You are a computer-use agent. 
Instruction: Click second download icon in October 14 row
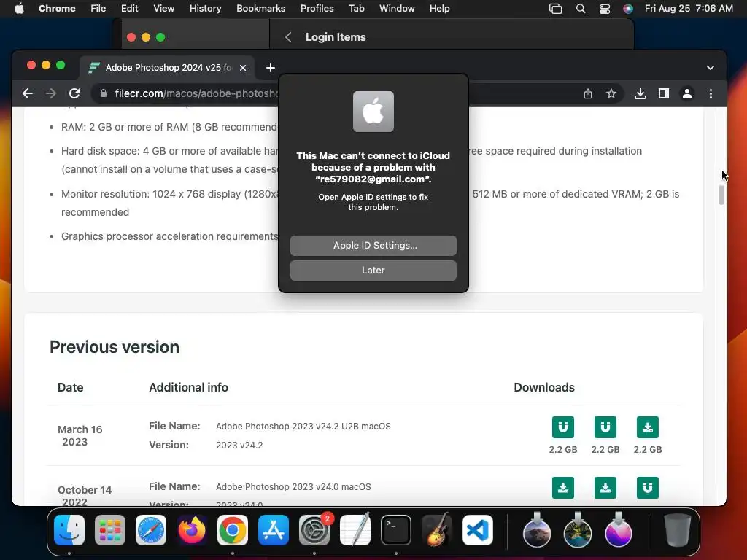click(x=605, y=488)
